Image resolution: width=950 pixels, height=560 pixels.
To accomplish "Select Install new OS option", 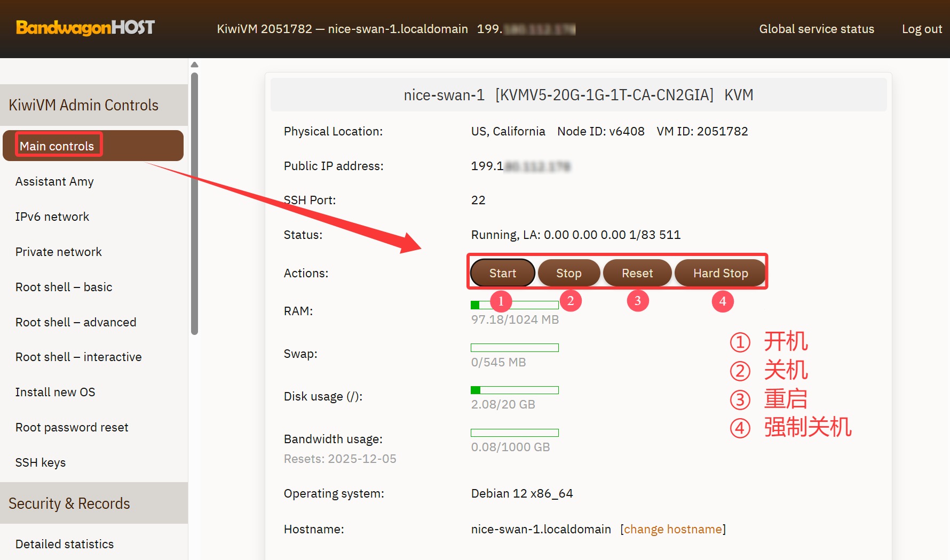I will coord(56,392).
